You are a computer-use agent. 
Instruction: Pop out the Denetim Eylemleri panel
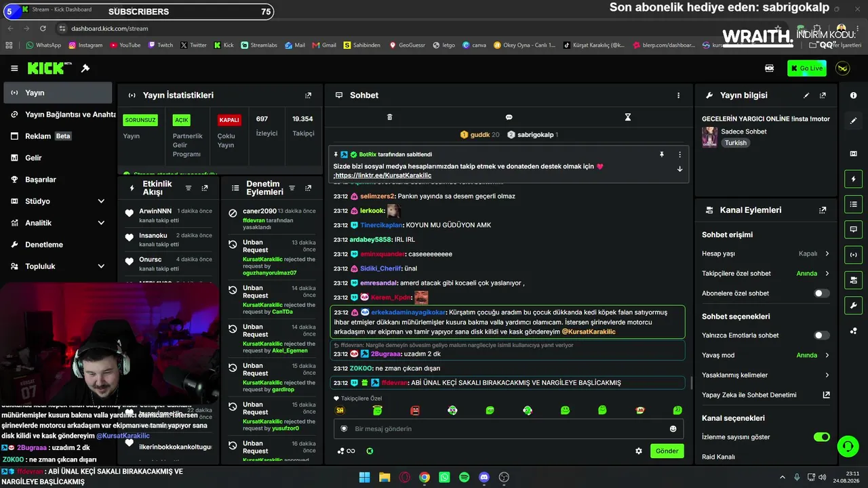tap(309, 188)
